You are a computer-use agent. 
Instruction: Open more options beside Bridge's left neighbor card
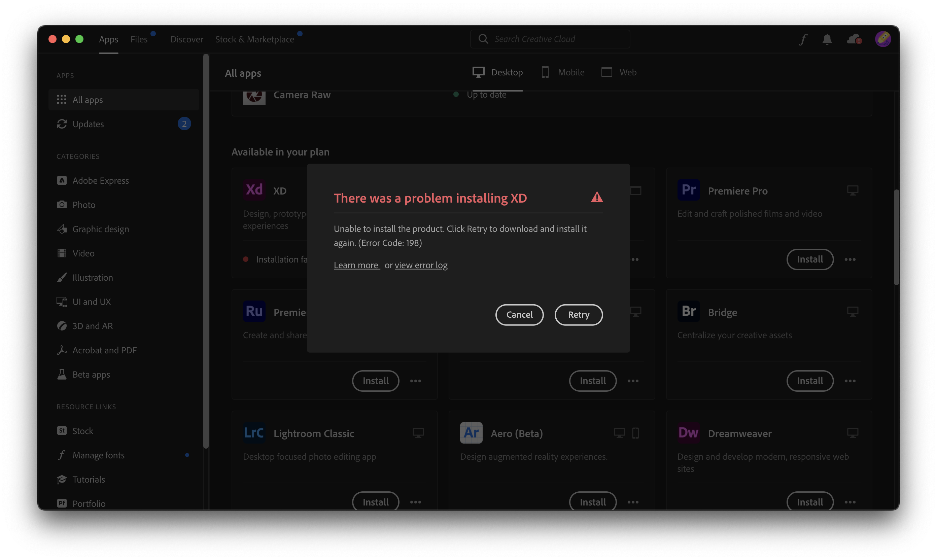tap(633, 381)
